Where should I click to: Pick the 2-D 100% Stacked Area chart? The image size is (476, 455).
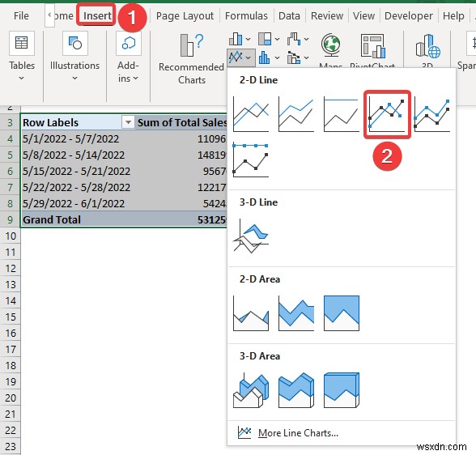point(342,313)
